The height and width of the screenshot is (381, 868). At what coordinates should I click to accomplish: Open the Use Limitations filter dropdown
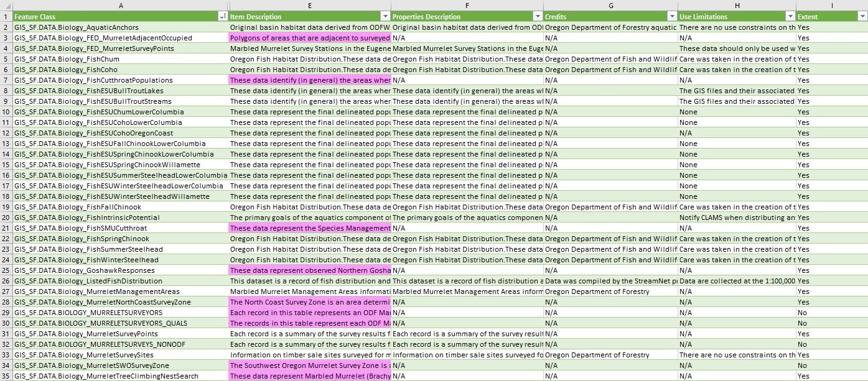[x=790, y=17]
